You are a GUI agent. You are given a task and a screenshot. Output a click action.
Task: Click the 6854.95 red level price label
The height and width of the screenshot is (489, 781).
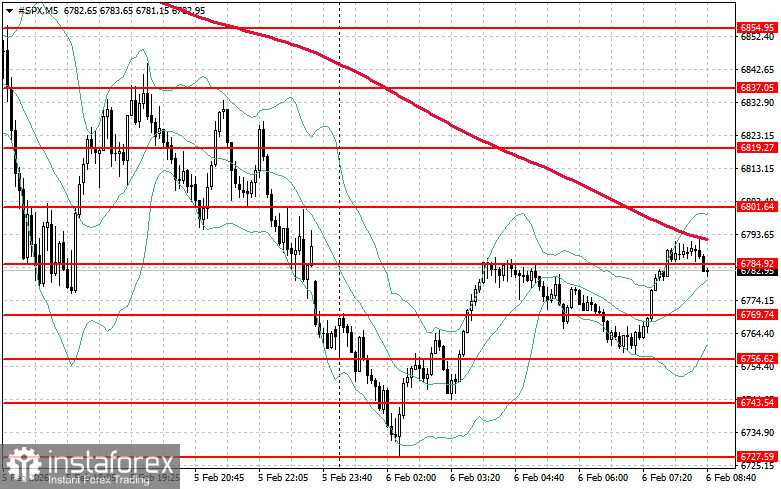757,28
